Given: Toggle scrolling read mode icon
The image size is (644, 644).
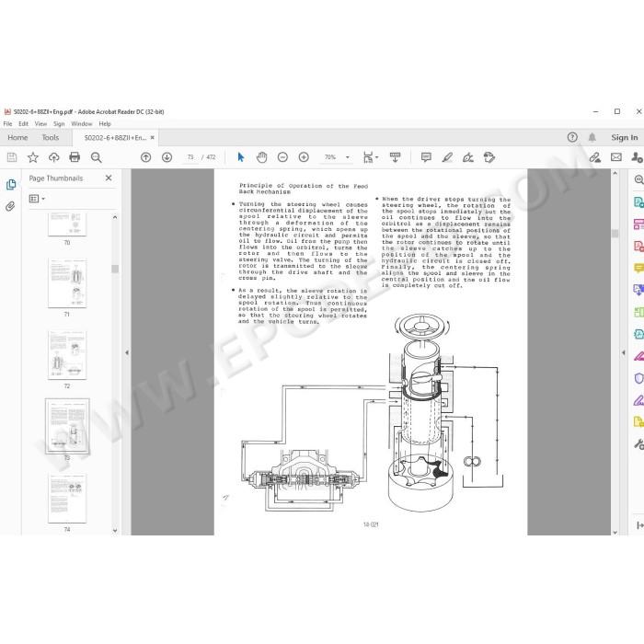Looking at the screenshot, I should tap(395, 157).
